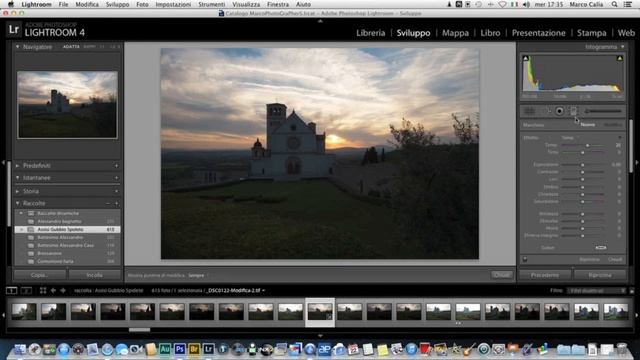This screenshot has width=640, height=360.
Task: Add new snapshot with Istantanee plus icon
Action: pos(116,178)
